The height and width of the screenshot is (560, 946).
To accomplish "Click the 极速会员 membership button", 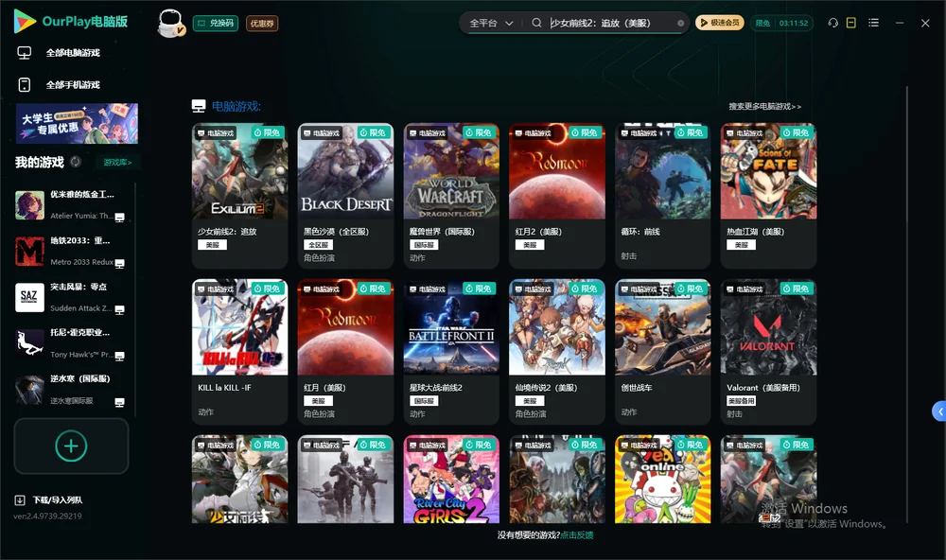I will pos(719,23).
